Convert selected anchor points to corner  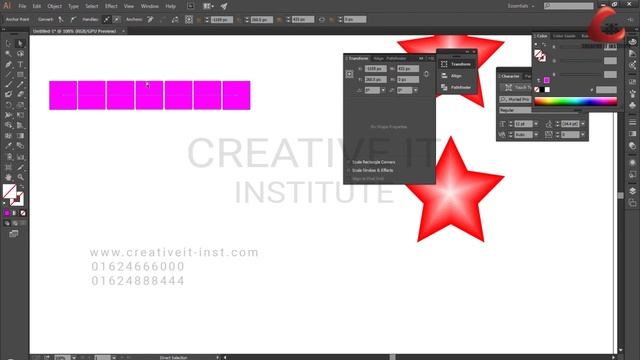click(61, 19)
